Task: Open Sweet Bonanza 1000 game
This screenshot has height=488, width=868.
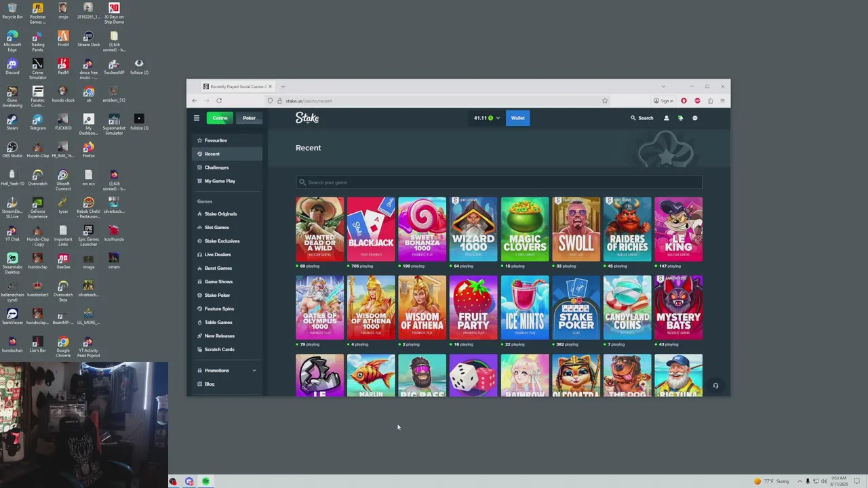Action: 422,229
